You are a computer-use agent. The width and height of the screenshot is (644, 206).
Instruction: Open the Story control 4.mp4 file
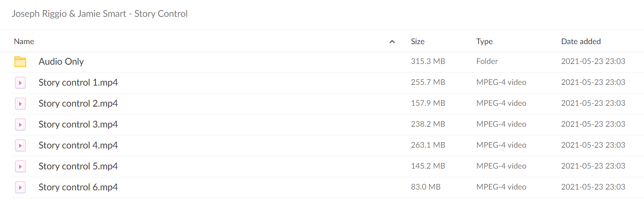pyautogui.click(x=78, y=145)
